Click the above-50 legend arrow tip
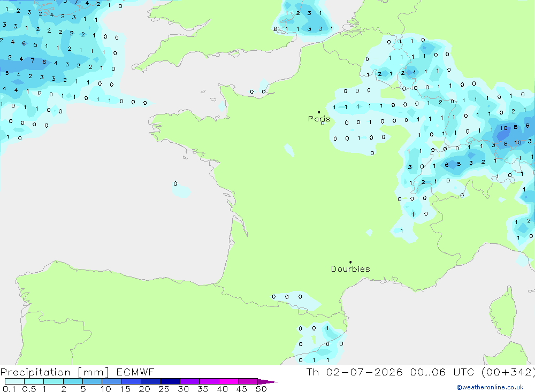 (x=268, y=381)
